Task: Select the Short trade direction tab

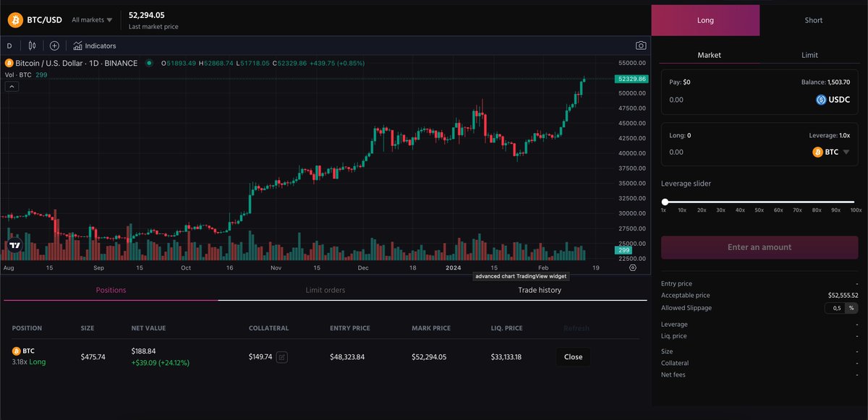Action: click(814, 20)
